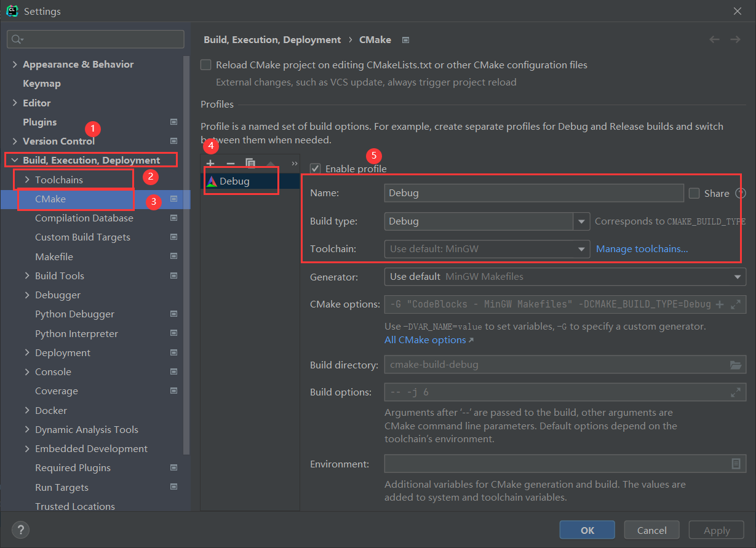Toggle the Share checkbox
The image size is (756, 548).
pos(694,193)
